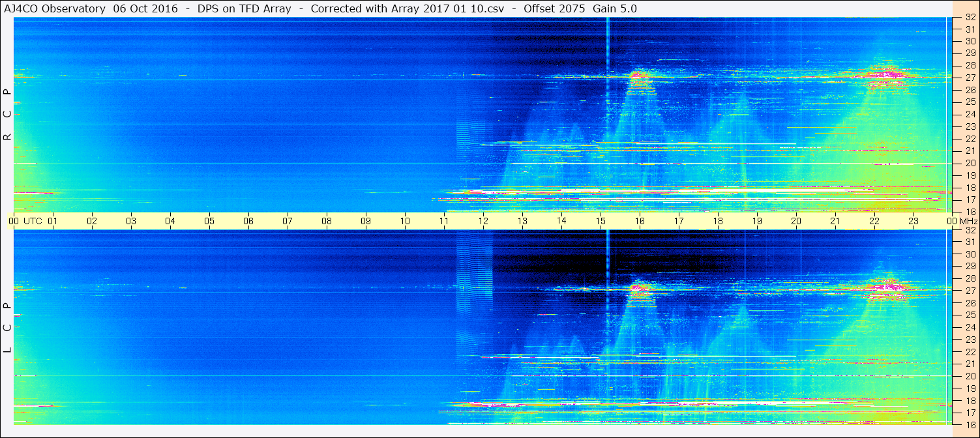Image resolution: width=980 pixels, height=438 pixels.
Task: Select the 07 hour tick label
Action: point(288,221)
